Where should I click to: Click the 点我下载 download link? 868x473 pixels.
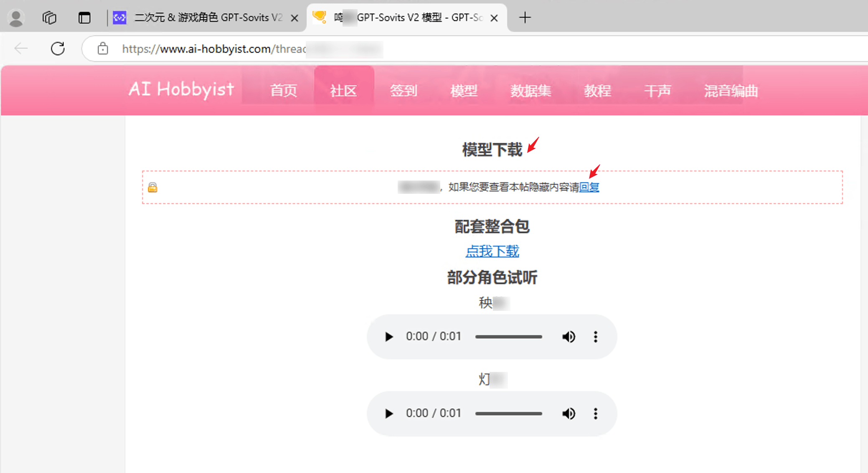492,251
